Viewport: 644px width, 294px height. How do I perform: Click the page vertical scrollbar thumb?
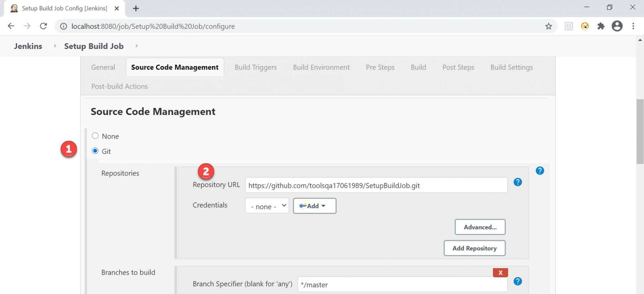pyautogui.click(x=640, y=131)
